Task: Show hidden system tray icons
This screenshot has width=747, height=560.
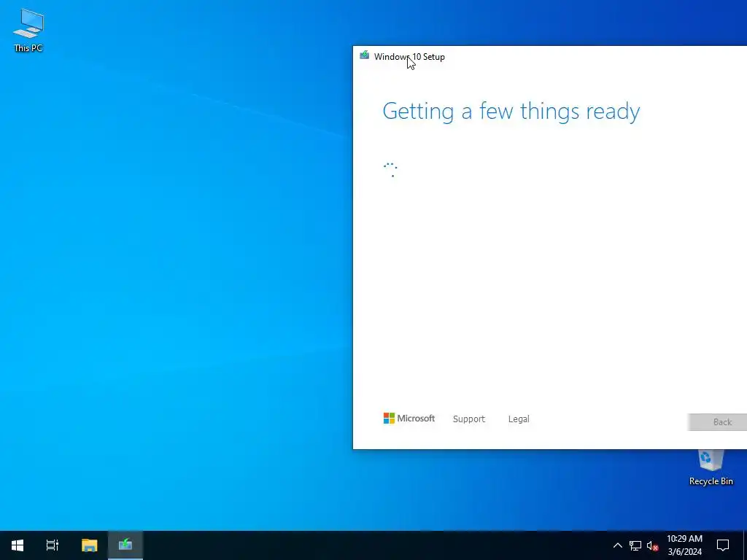Action: click(x=617, y=545)
